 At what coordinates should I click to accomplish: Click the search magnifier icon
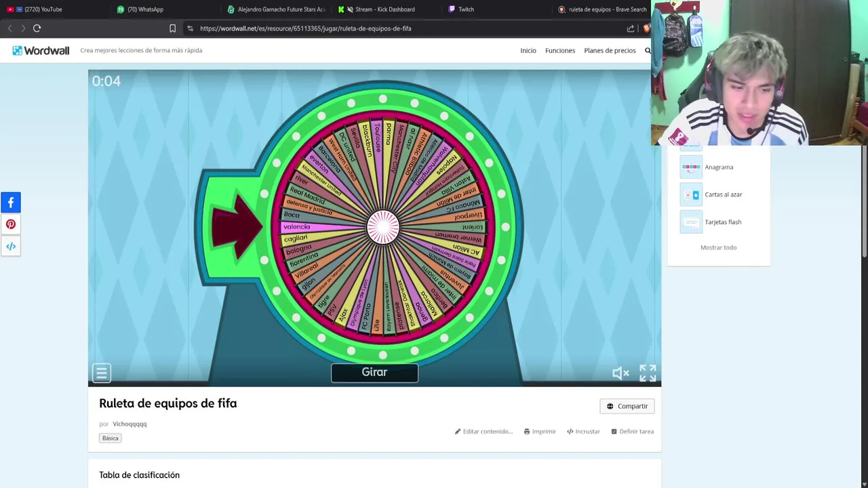coord(648,50)
